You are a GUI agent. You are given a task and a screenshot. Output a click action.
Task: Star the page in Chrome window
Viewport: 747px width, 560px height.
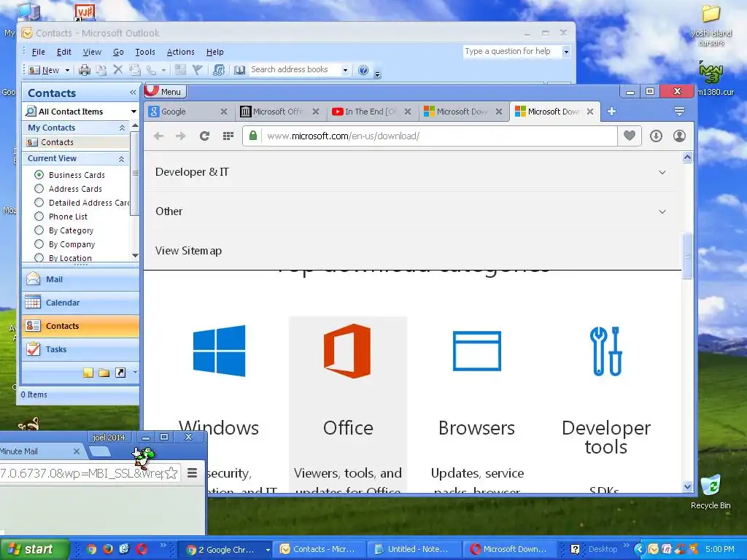click(x=171, y=472)
